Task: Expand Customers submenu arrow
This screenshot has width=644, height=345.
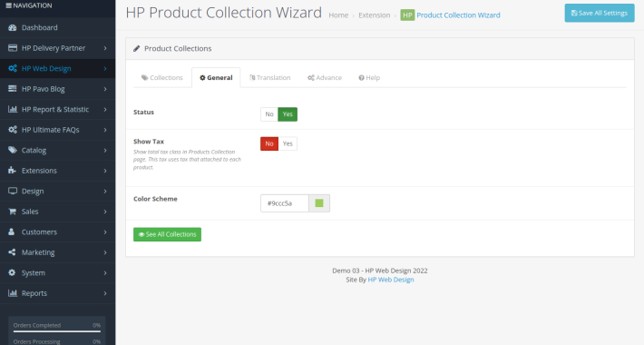Action: [105, 232]
